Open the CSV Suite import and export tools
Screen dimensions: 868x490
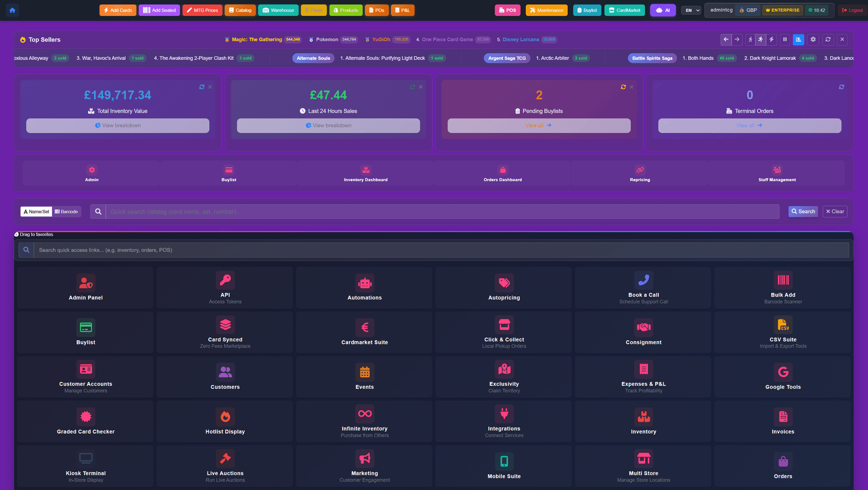click(783, 331)
